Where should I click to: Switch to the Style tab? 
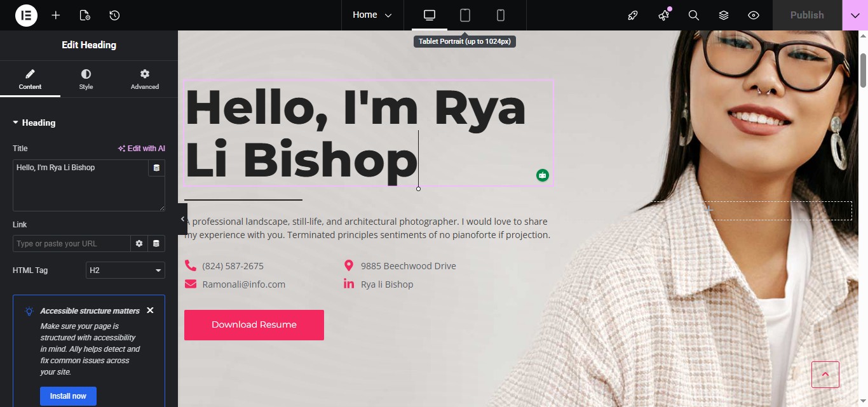tap(86, 79)
